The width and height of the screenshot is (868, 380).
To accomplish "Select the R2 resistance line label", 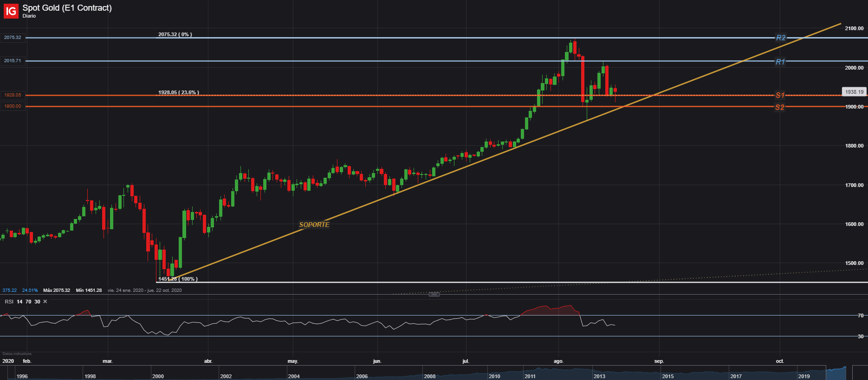I will pos(781,38).
